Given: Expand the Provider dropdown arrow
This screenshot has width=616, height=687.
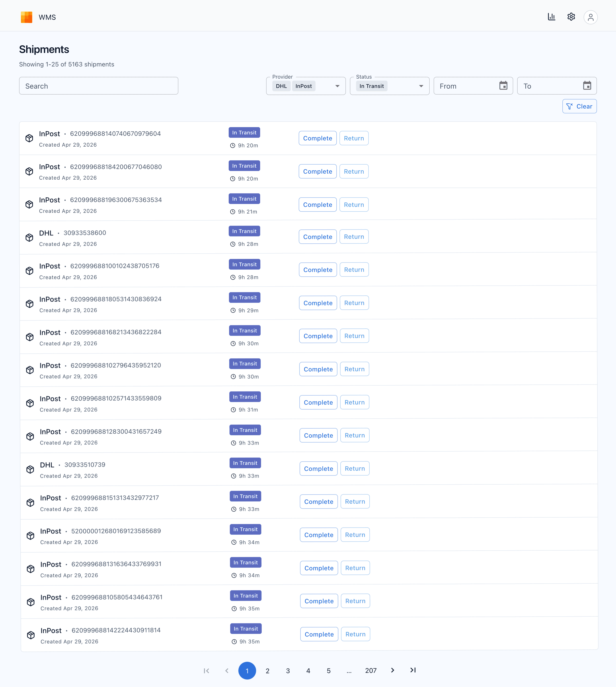Looking at the screenshot, I should pos(337,86).
